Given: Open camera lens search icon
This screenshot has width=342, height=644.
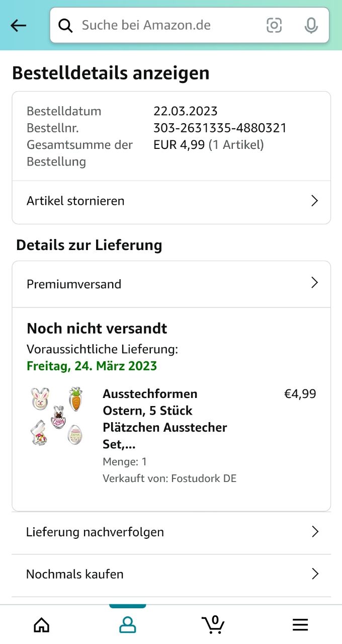Looking at the screenshot, I should click(274, 25).
